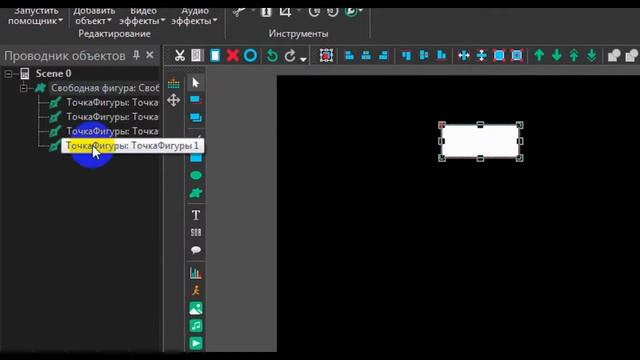
Task: Click the right-middle handle of white rectangle
Action: tap(520, 141)
